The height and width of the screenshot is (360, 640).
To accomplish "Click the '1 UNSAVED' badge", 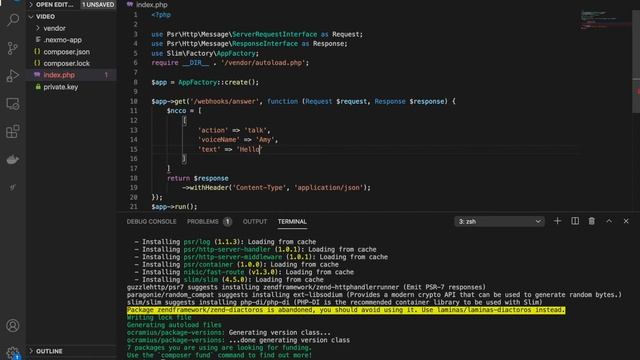I will tap(98, 4).
